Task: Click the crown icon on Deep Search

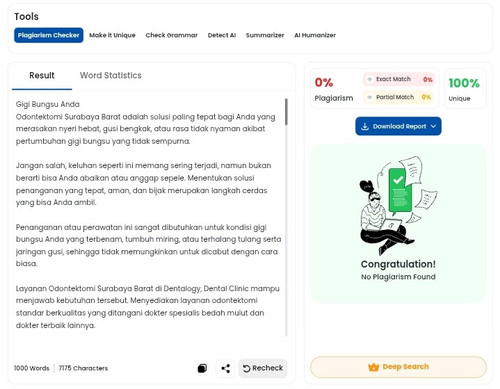Action: pos(374,367)
